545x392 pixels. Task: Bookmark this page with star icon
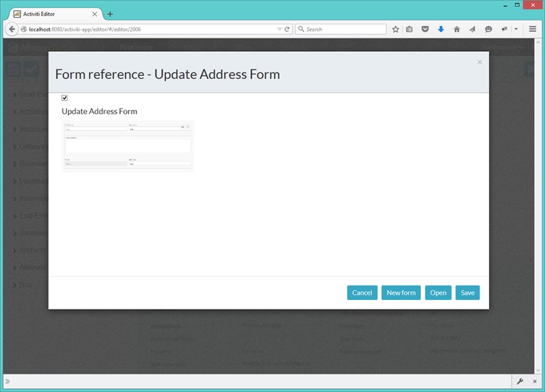[396, 29]
